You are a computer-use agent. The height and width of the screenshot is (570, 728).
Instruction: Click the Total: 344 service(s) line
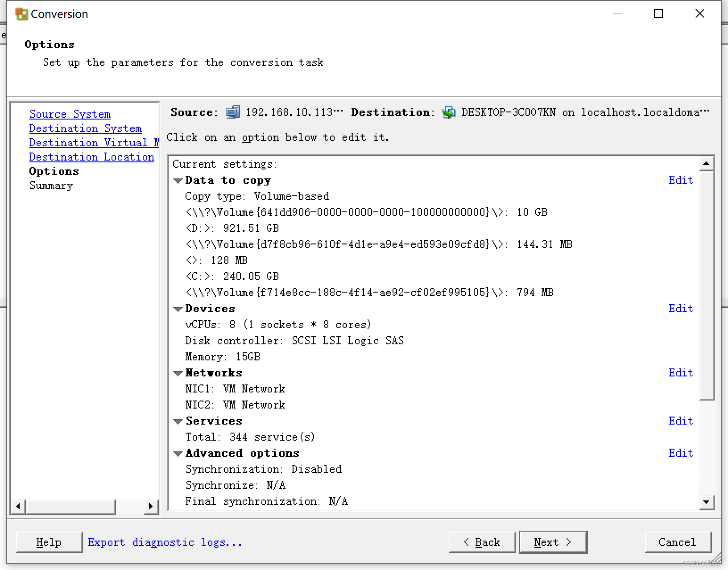(251, 437)
